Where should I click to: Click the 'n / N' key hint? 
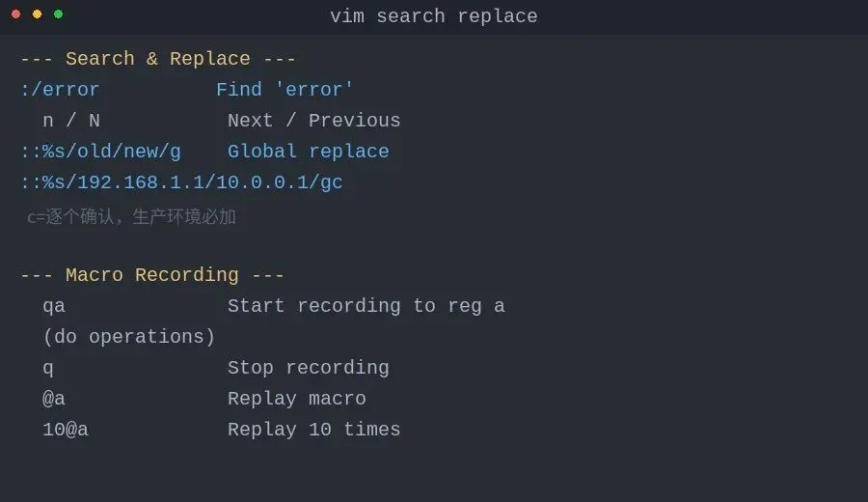coord(71,121)
